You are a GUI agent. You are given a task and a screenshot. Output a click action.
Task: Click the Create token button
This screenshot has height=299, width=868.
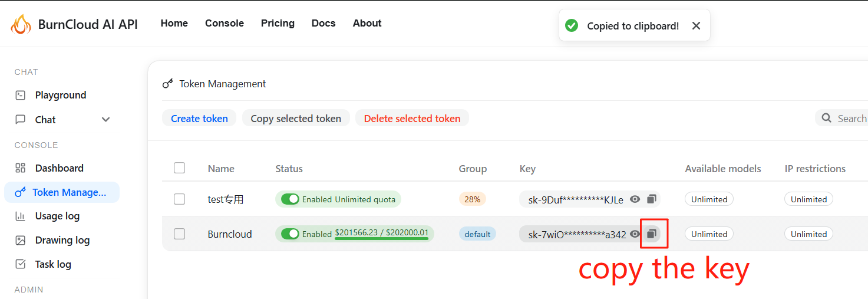pyautogui.click(x=199, y=118)
